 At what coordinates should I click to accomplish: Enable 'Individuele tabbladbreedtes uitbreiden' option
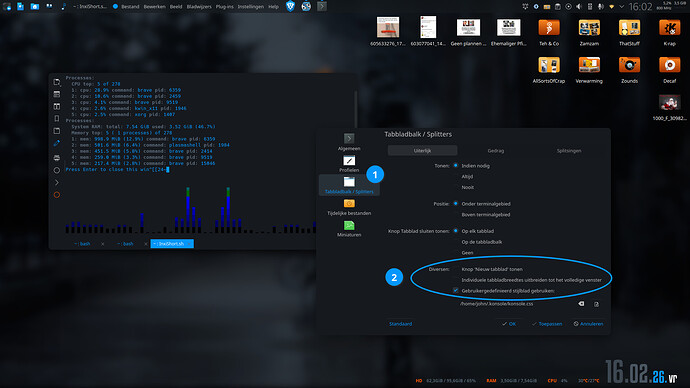(527, 280)
